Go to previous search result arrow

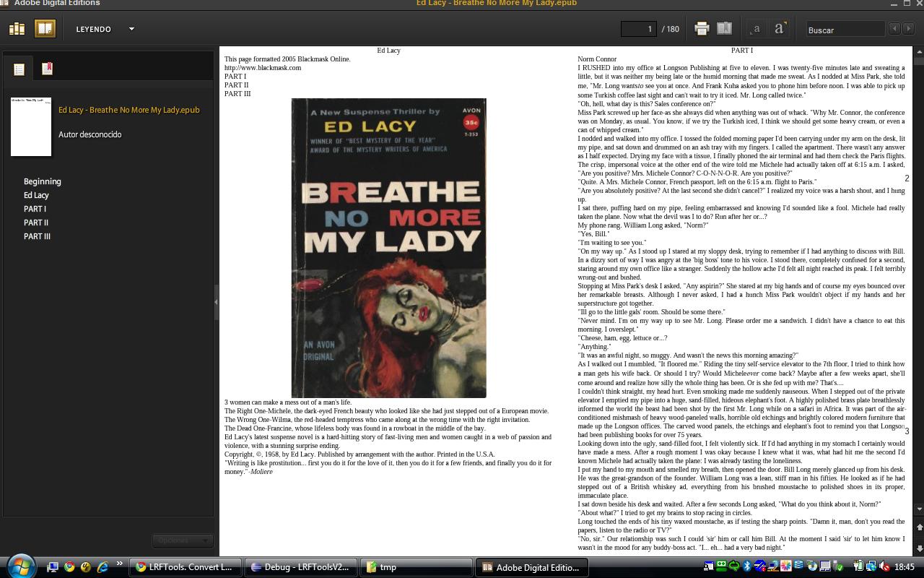[895, 29]
